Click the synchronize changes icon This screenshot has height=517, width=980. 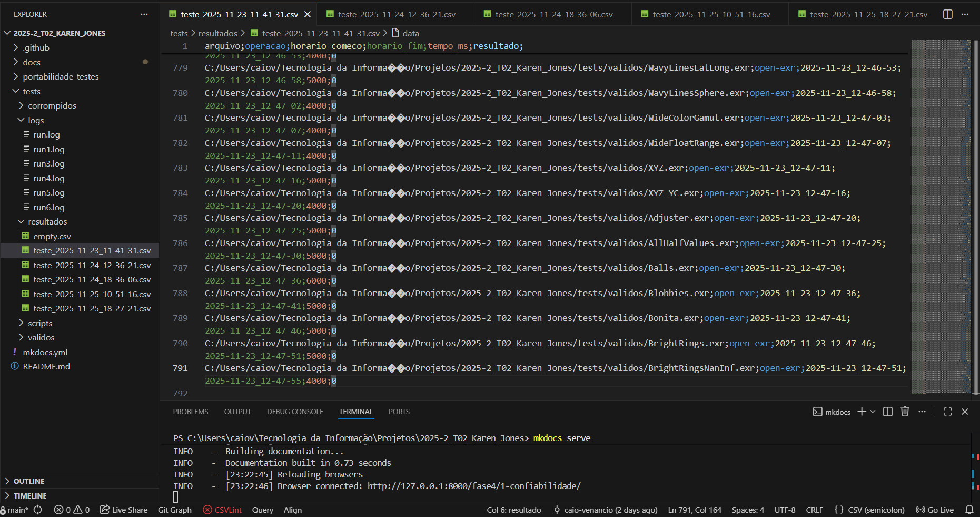click(x=38, y=510)
